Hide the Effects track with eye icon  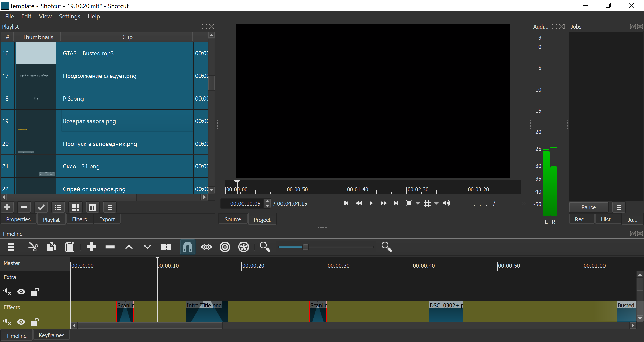coord(21,322)
